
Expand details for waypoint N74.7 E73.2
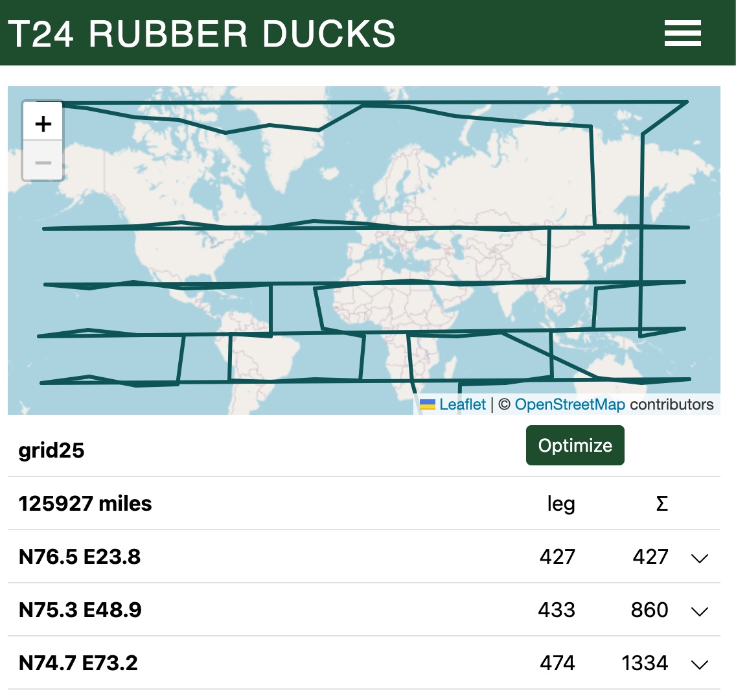pyautogui.click(x=699, y=663)
